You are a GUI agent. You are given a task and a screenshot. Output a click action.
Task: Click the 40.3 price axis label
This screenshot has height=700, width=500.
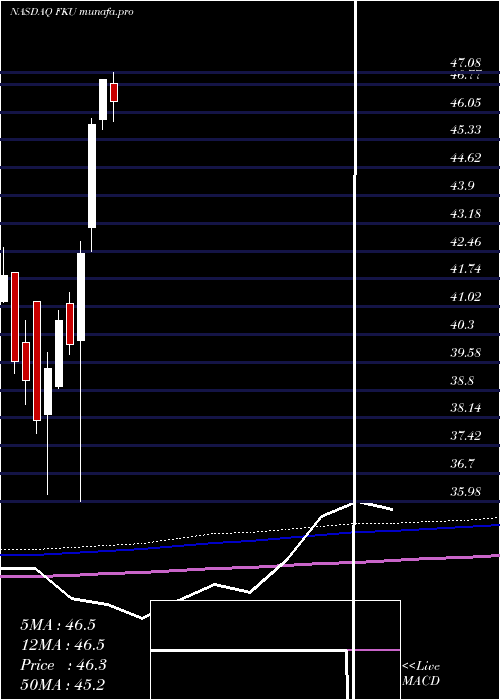(x=462, y=325)
